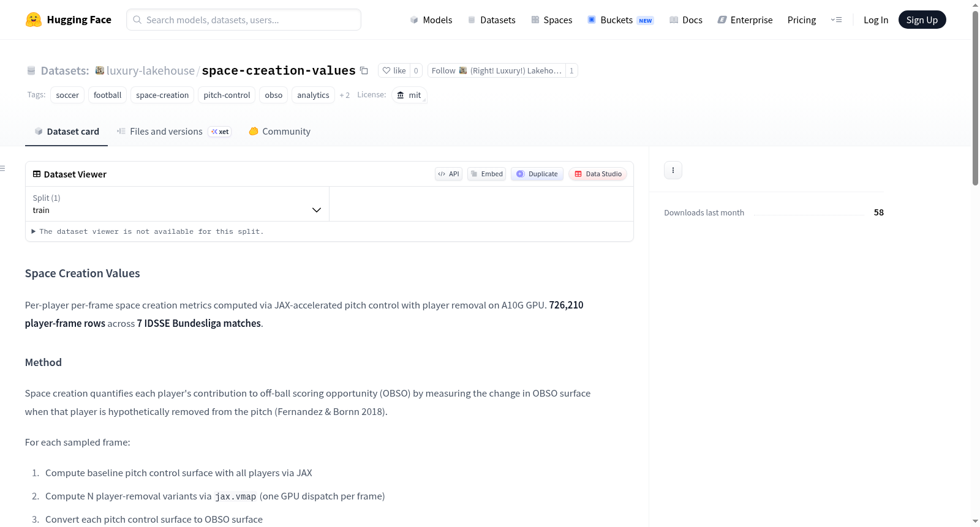Image resolution: width=980 pixels, height=527 pixels.
Task: Click the analytics tag
Action: (313, 95)
